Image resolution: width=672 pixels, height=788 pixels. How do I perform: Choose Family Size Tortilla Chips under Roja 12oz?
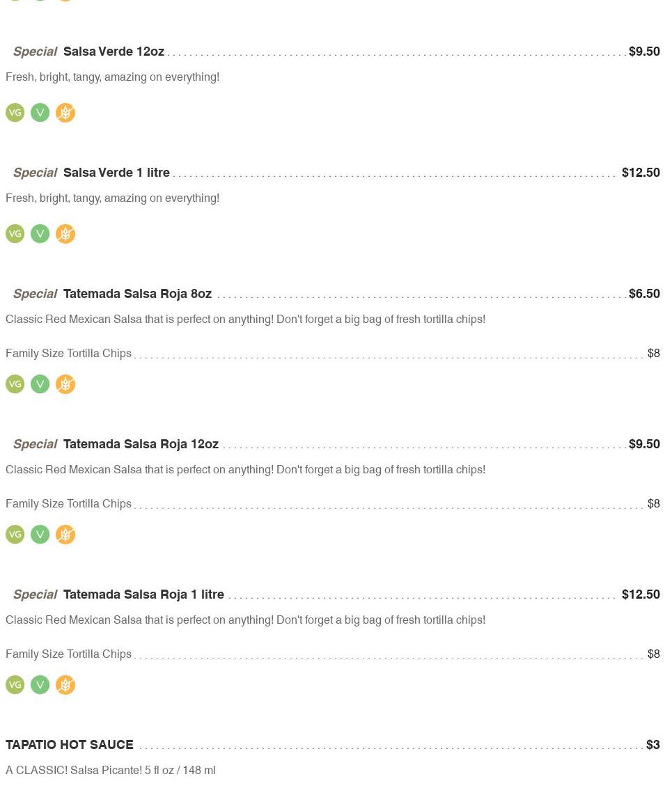(68, 504)
